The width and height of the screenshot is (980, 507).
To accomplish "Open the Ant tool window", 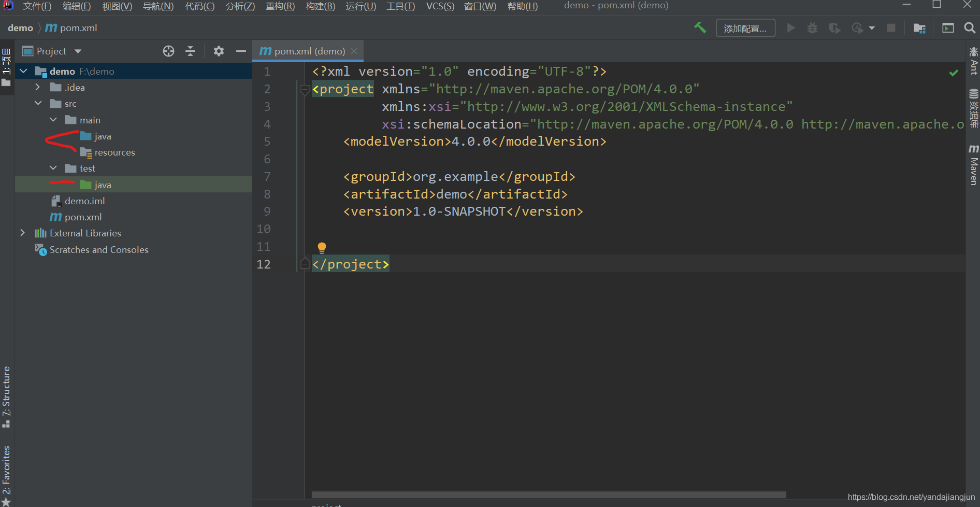I will click(x=974, y=61).
